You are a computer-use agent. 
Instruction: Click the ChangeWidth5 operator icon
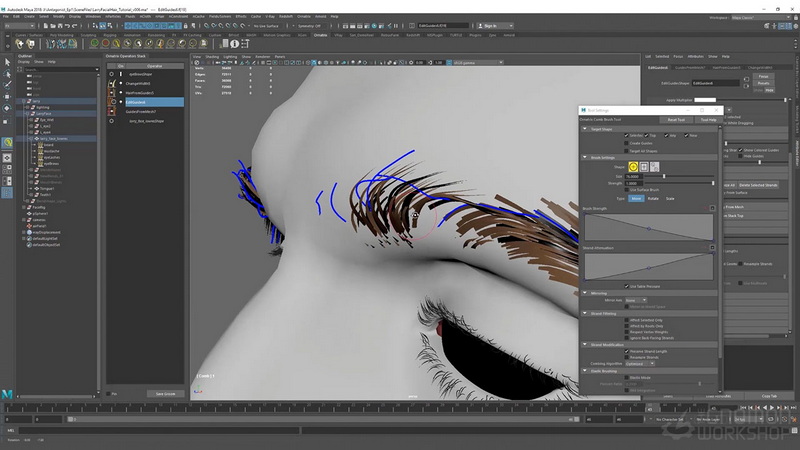[111, 83]
